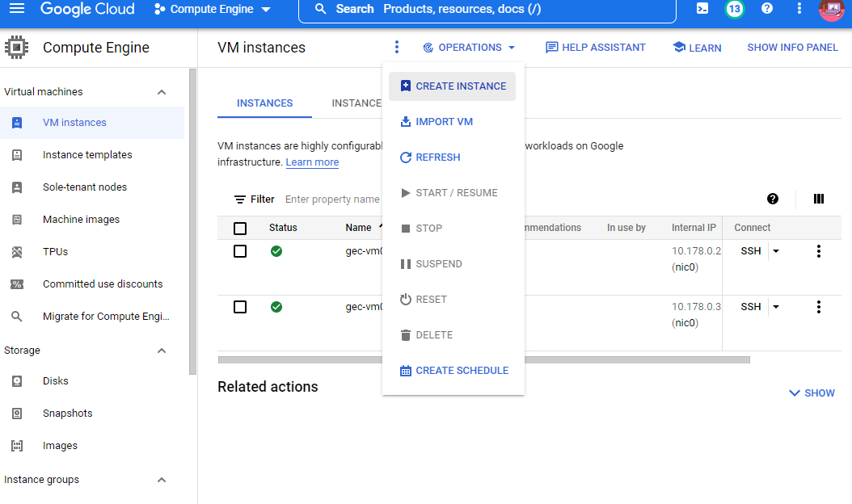Click the Migrate for Compute Engine search icon
The width and height of the screenshot is (852, 504).
(17, 316)
